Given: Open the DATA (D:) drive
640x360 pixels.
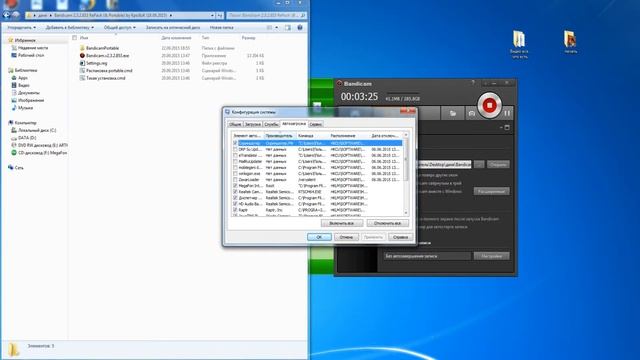Looking at the screenshot, I should [27, 138].
